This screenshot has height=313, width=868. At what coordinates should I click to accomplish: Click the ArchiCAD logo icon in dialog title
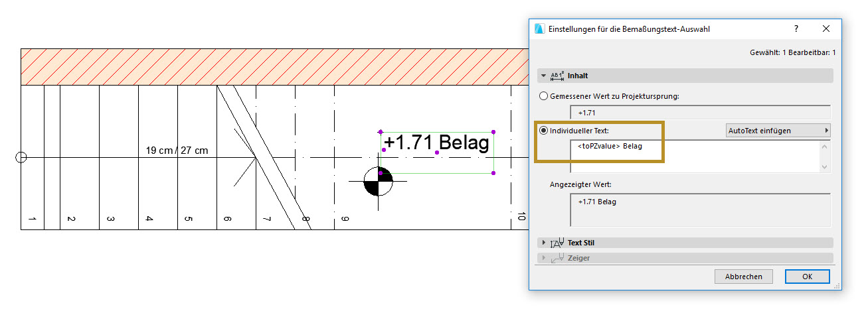(540, 29)
